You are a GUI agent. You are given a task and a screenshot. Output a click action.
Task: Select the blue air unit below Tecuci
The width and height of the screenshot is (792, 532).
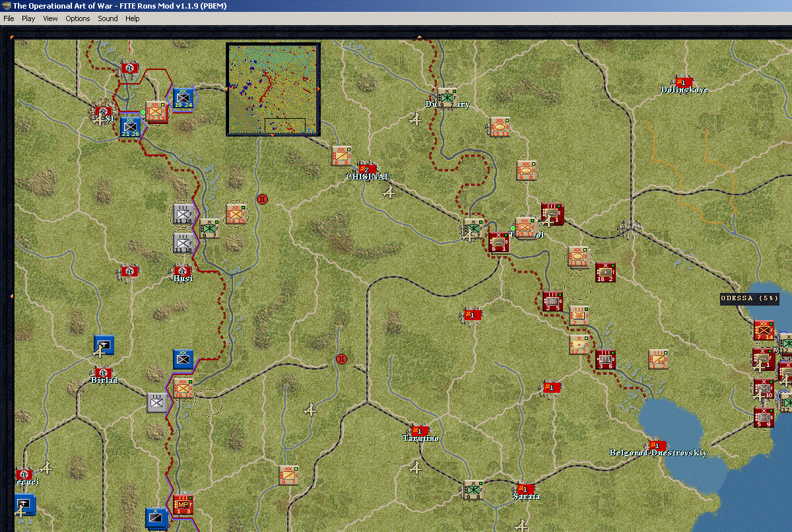point(25,506)
